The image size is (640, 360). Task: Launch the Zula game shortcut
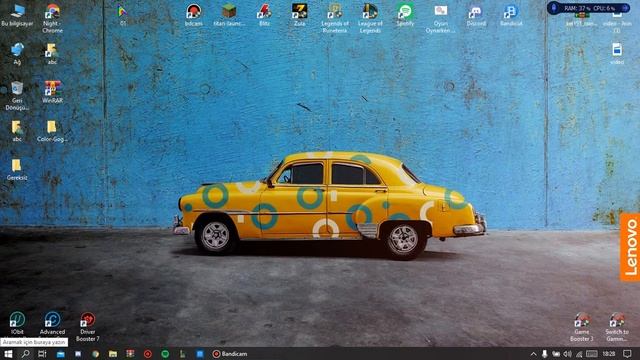(300, 16)
